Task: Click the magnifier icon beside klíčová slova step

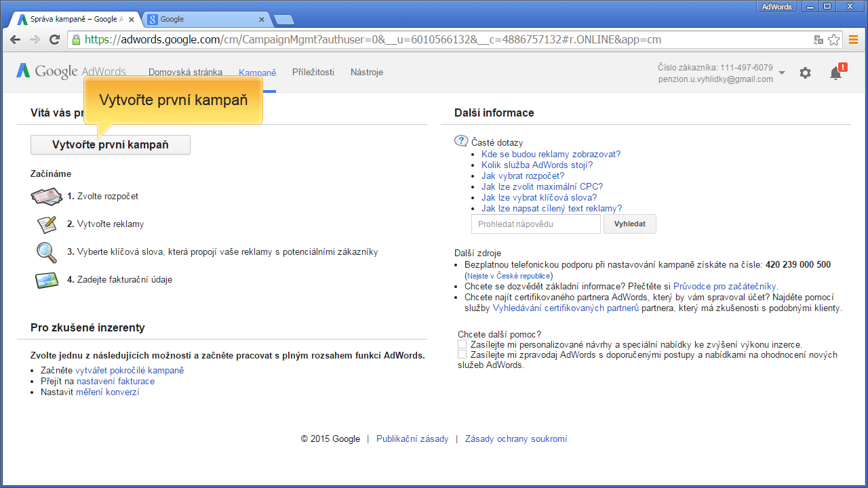Action: (46, 251)
